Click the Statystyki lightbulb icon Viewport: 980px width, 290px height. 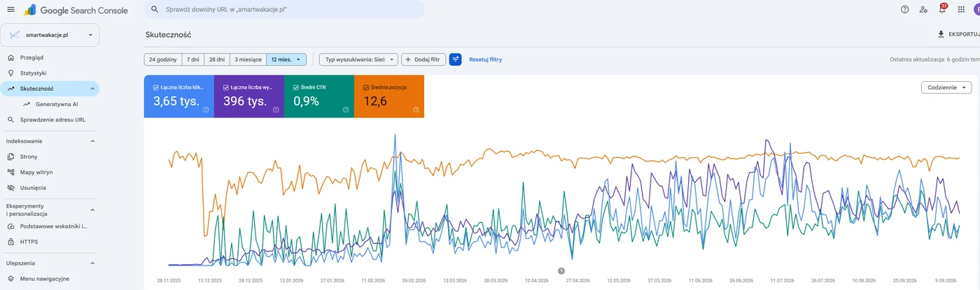(x=10, y=73)
